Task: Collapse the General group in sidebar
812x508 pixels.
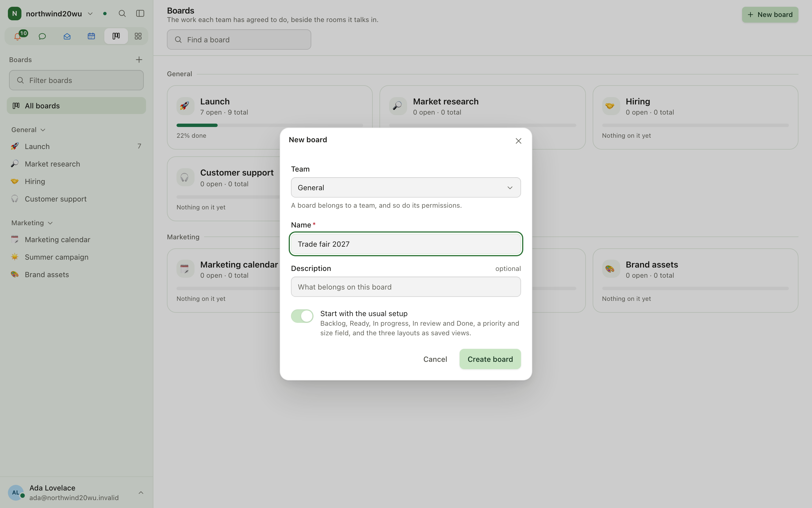Action: pos(28,130)
